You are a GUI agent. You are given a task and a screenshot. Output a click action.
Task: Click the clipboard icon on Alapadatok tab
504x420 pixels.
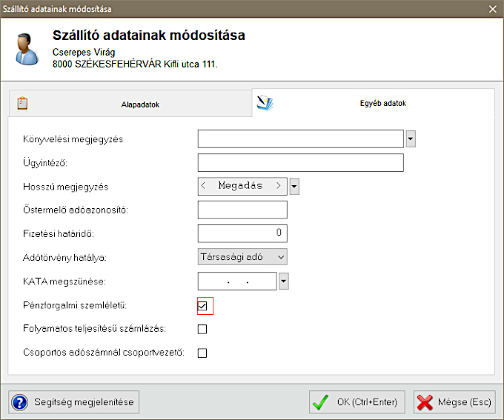22,104
